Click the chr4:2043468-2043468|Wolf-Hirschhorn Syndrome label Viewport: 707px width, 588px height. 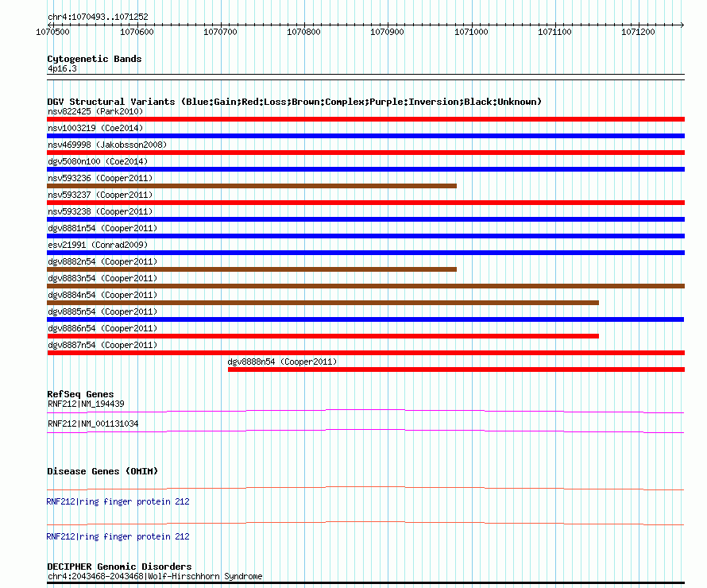coord(155,576)
